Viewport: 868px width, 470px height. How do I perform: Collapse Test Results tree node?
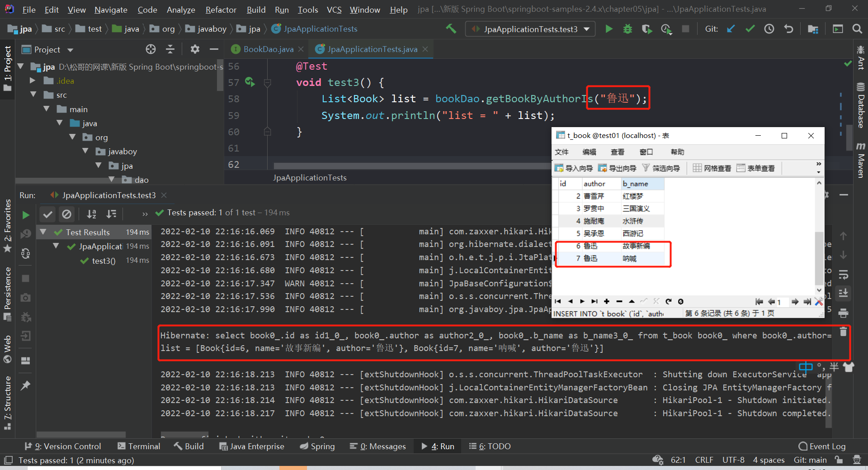point(43,232)
